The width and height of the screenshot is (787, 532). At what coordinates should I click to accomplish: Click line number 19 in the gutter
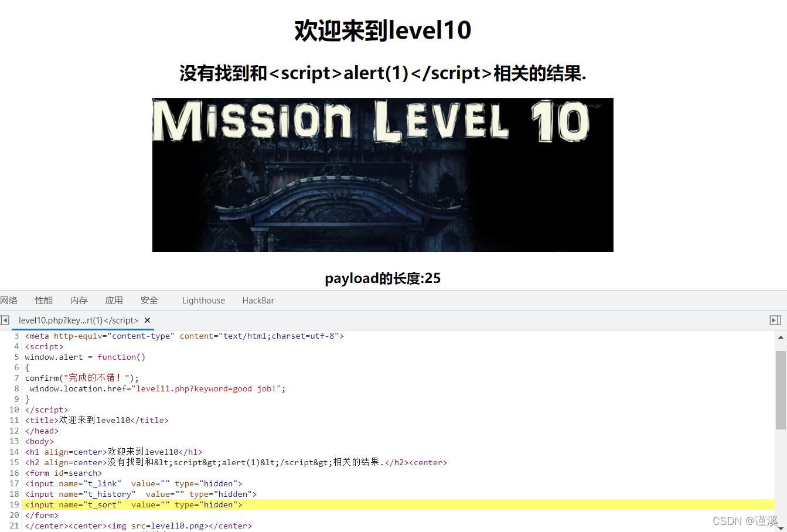point(14,504)
